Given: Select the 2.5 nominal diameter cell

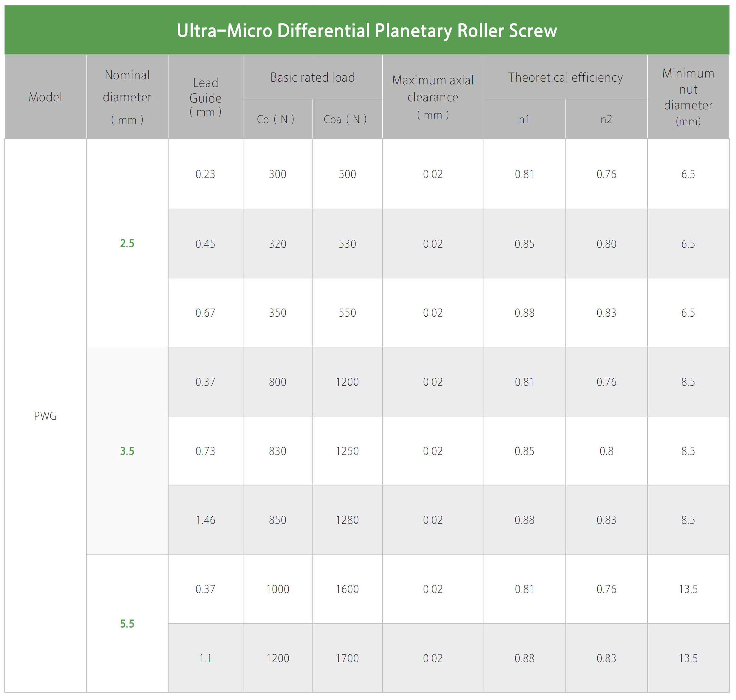Looking at the screenshot, I should 127,243.
